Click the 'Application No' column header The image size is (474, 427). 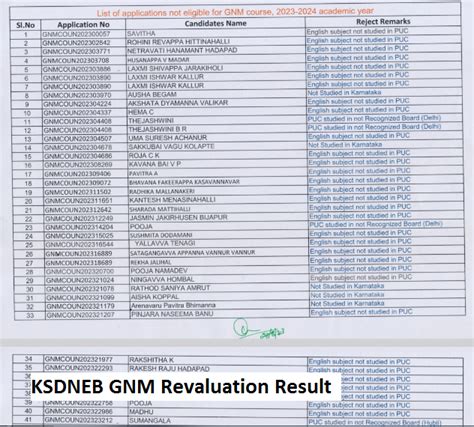click(83, 25)
